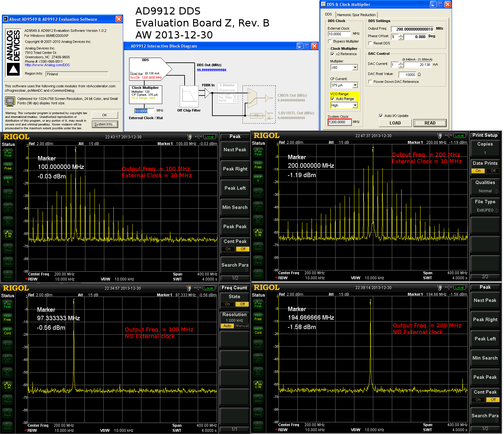The height and width of the screenshot is (434, 504).
Task: Switch to the DDS tab
Action: point(329,14)
